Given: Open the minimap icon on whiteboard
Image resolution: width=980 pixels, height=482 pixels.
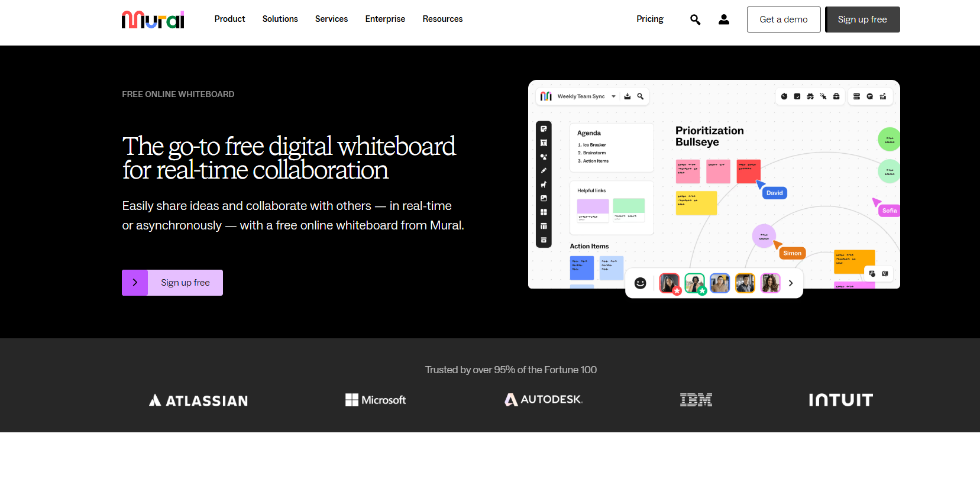Looking at the screenshot, I should pos(885,274).
